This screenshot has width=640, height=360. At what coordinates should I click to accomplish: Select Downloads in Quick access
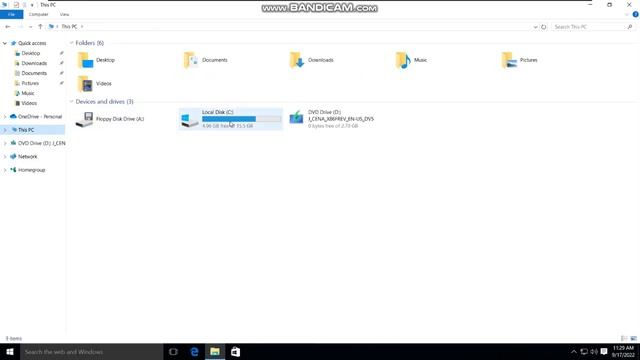pos(34,63)
